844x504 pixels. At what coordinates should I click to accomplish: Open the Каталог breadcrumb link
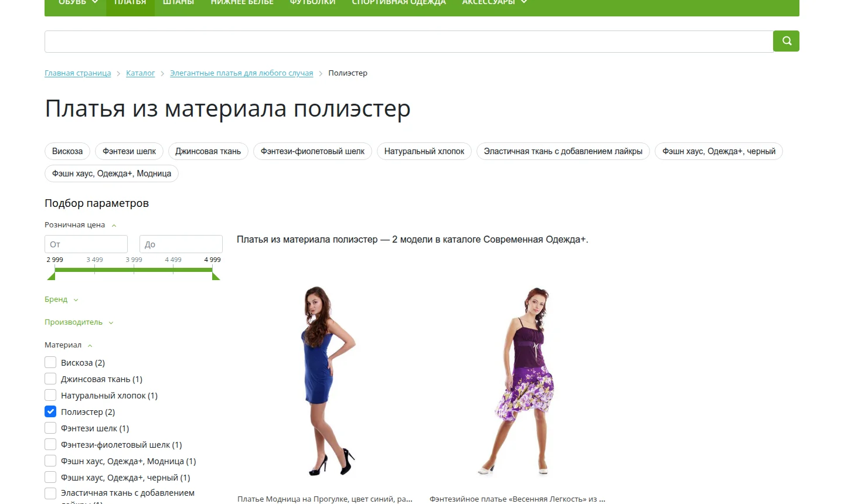point(140,73)
